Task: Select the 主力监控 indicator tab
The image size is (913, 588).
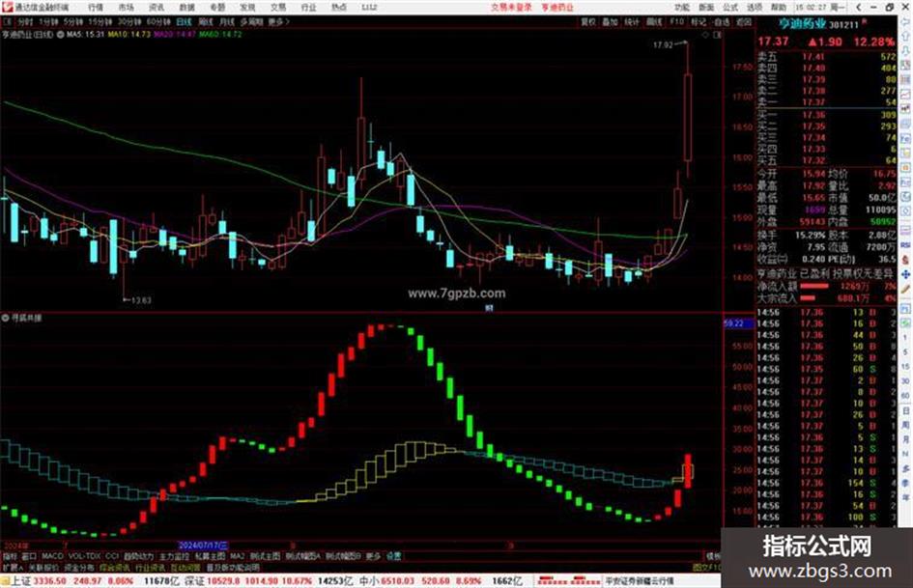Action: click(x=174, y=556)
